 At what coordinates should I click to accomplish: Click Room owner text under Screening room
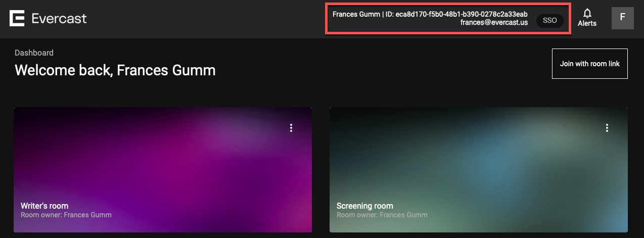tap(382, 215)
